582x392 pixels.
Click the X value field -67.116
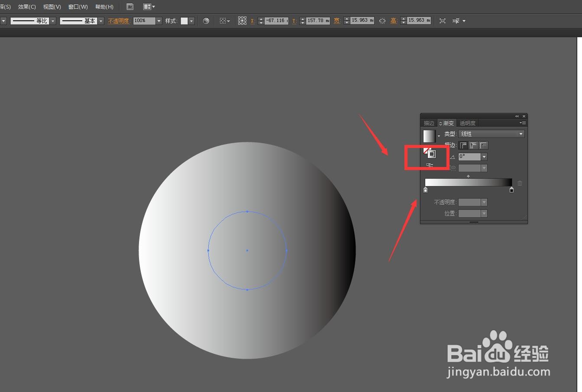[276, 21]
